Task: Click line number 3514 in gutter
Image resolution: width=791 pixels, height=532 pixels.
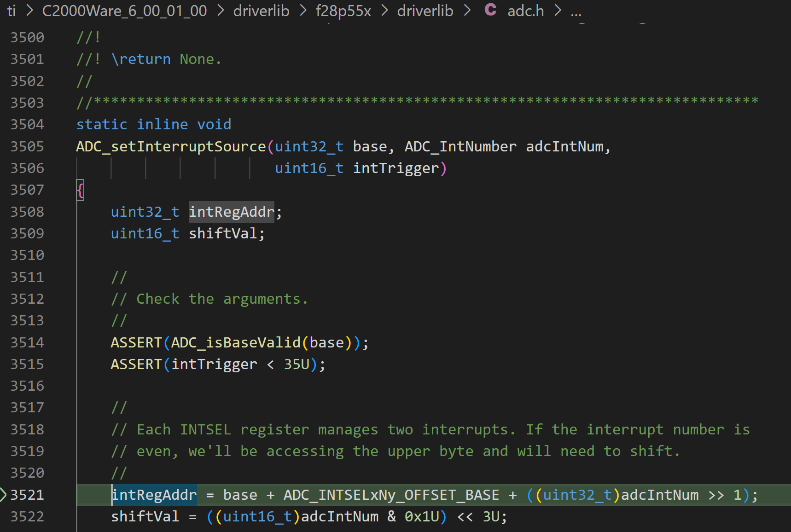Action: click(27, 343)
